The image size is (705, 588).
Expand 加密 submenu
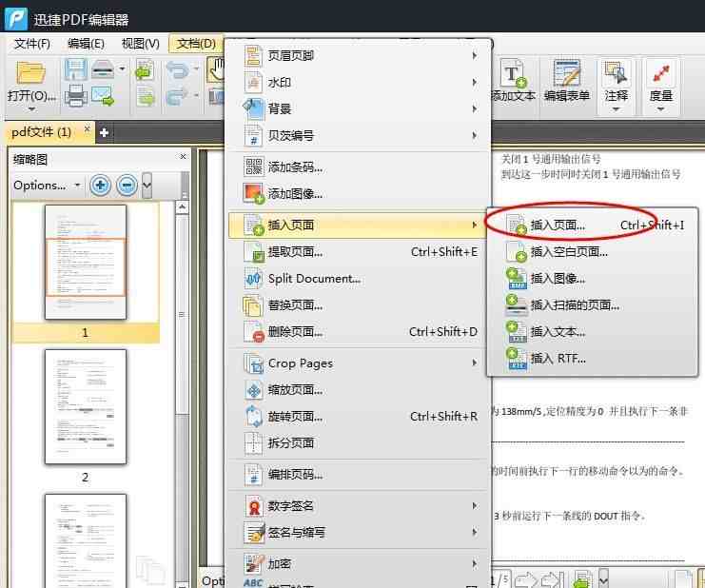pyautogui.click(x=359, y=563)
